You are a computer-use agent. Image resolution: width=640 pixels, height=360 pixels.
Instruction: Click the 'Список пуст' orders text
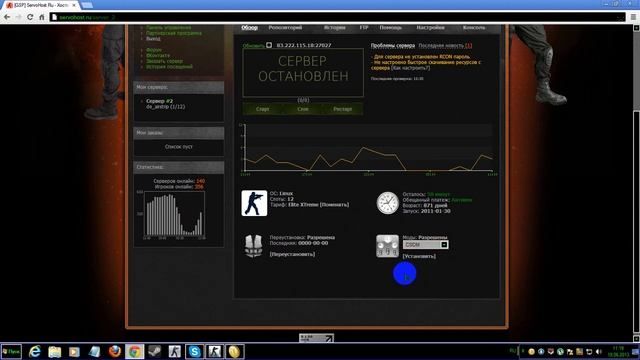point(178,147)
